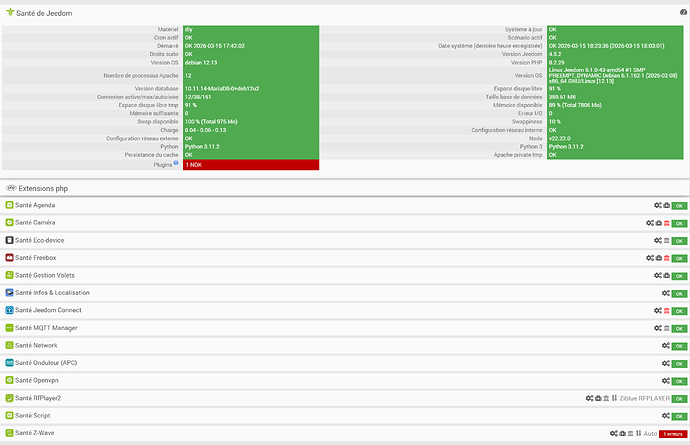Expand the Santé Z-Wave panel
Image resolution: width=690 pixels, height=445 pixels.
click(35, 433)
